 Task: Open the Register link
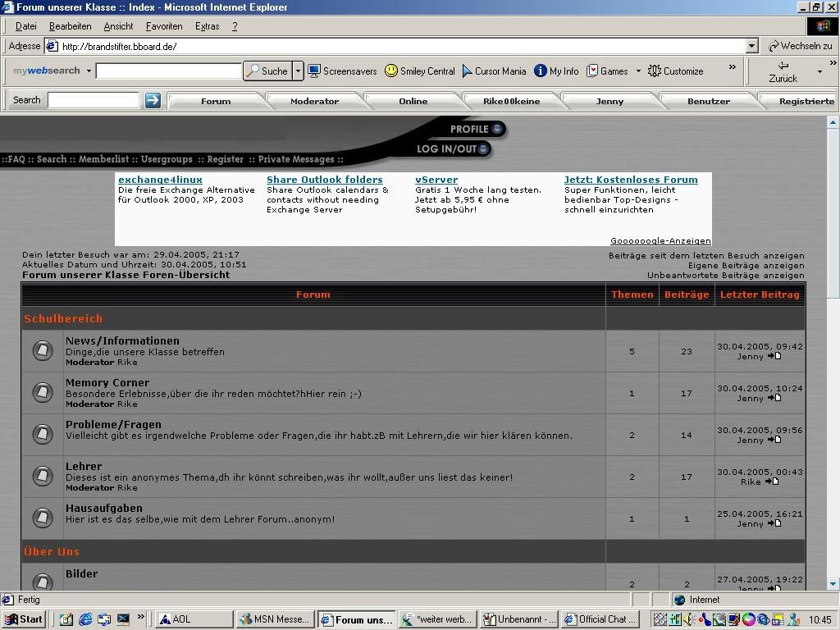[225, 159]
